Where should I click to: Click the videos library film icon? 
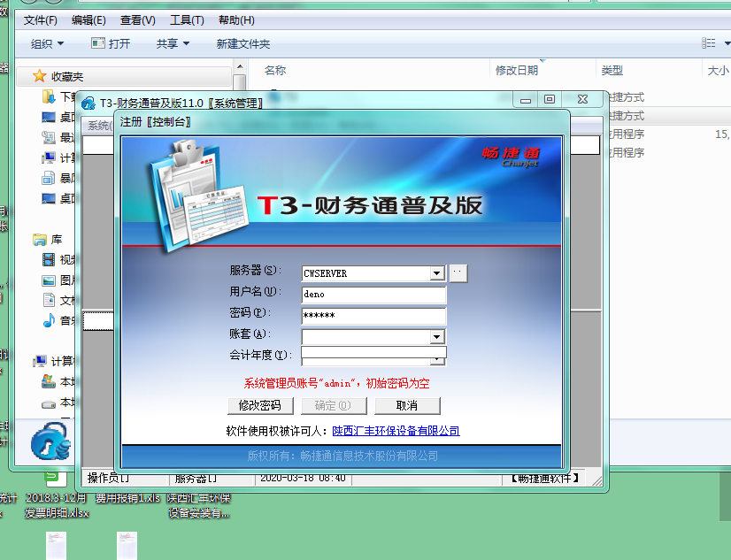tap(49, 259)
